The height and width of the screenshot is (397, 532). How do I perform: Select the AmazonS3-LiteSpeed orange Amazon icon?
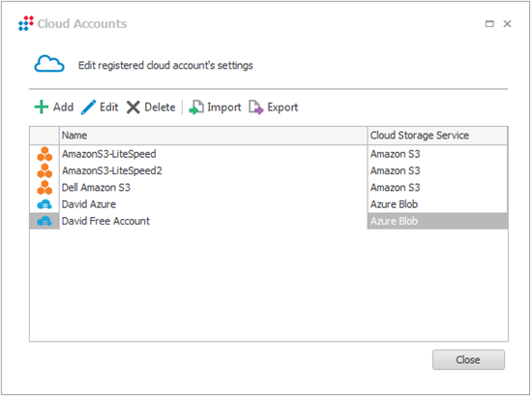point(44,154)
